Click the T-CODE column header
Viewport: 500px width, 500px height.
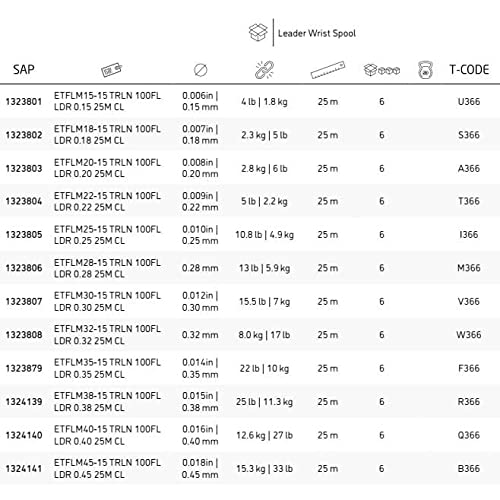point(469,70)
